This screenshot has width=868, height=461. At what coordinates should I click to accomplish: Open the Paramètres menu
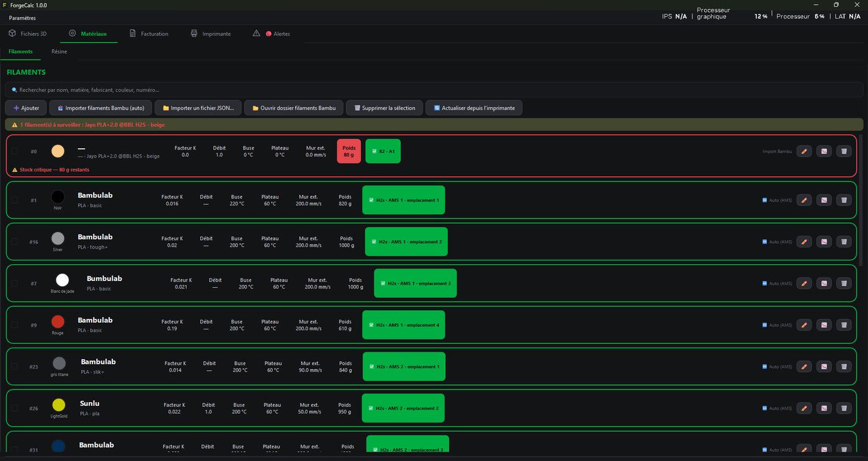point(22,18)
